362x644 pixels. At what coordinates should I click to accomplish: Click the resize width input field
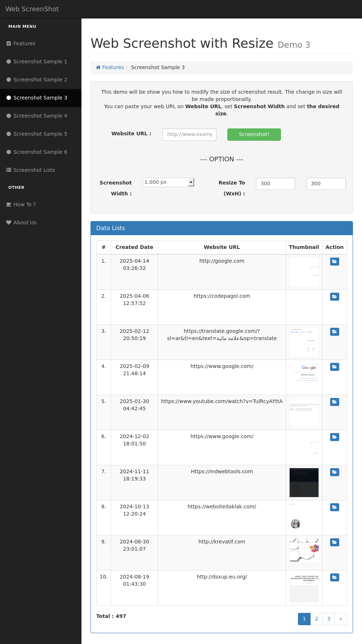pyautogui.click(x=275, y=183)
